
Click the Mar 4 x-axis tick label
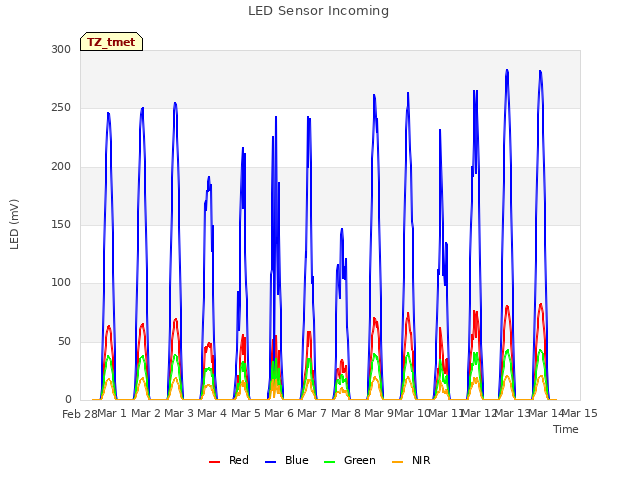[212, 413]
